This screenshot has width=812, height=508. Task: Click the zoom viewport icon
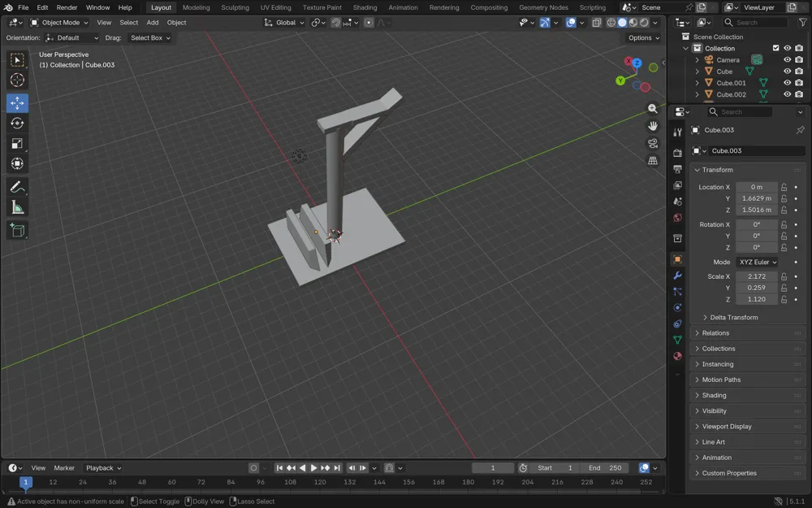tap(653, 109)
